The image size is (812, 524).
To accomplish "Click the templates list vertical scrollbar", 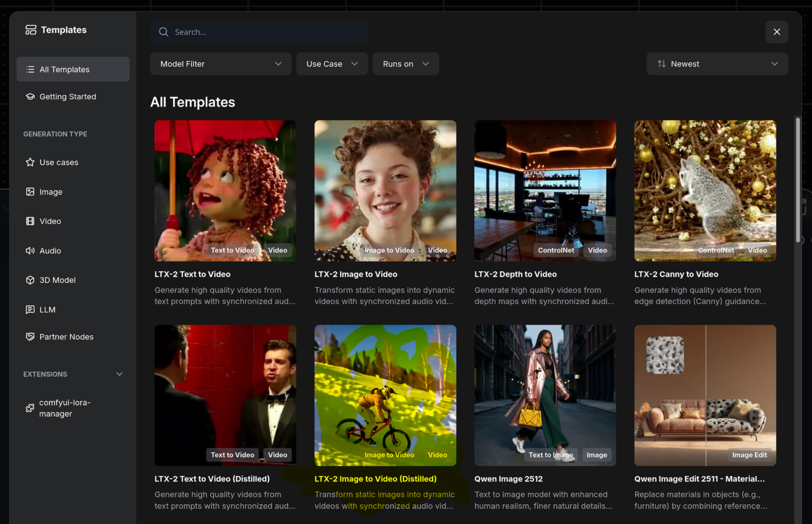I will (x=797, y=179).
